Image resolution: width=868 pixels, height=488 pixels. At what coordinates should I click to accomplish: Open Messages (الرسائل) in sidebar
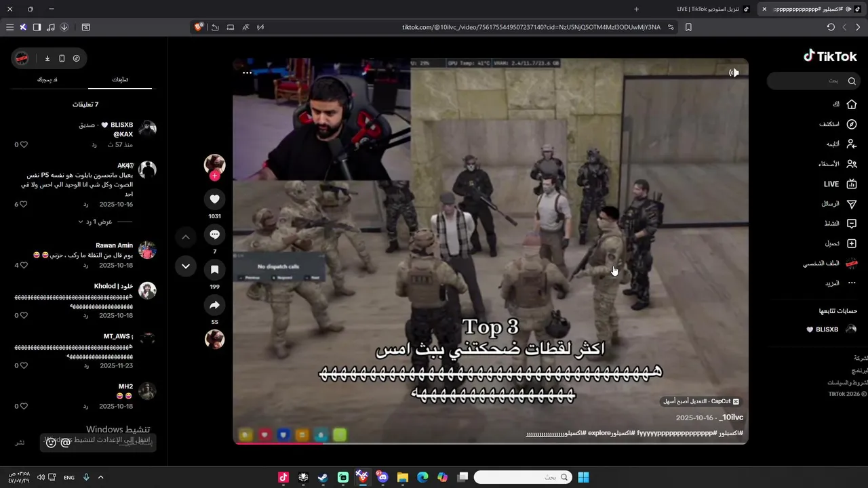tap(840, 203)
